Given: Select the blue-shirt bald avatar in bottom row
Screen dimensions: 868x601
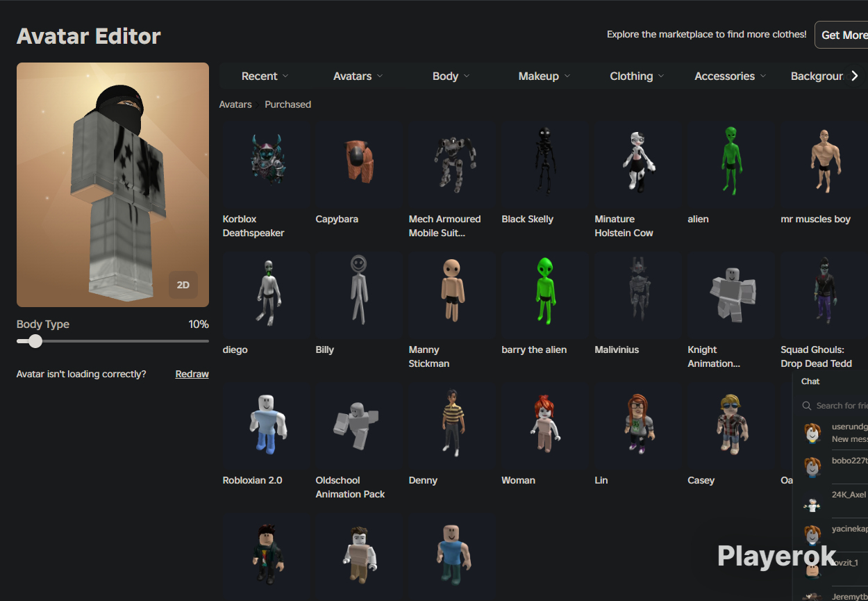Looking at the screenshot, I should (452, 555).
